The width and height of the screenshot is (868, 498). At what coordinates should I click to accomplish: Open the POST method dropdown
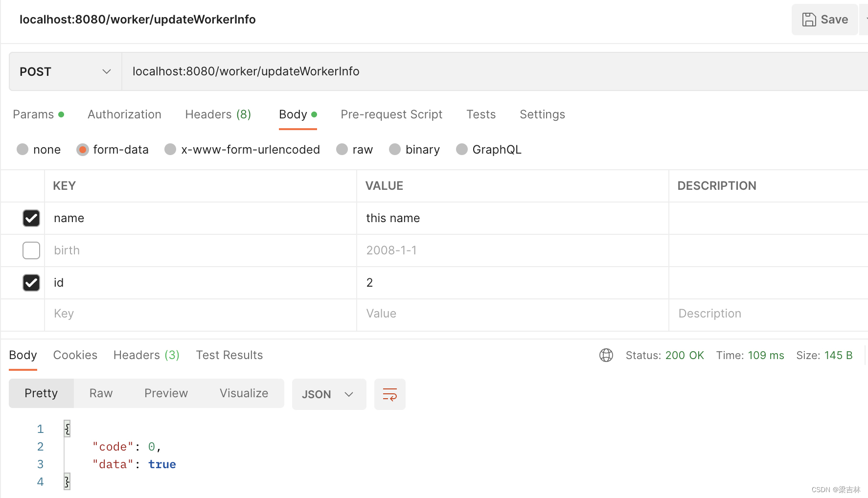[x=66, y=71]
